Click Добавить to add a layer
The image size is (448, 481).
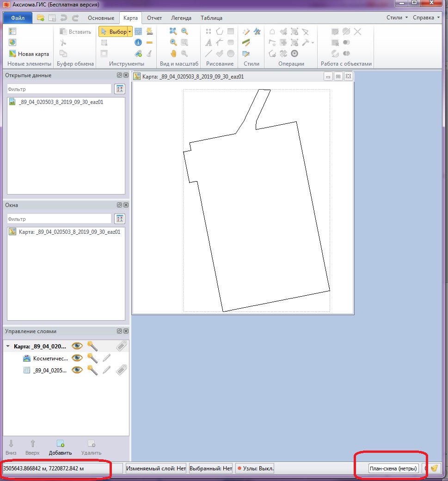[60, 447]
